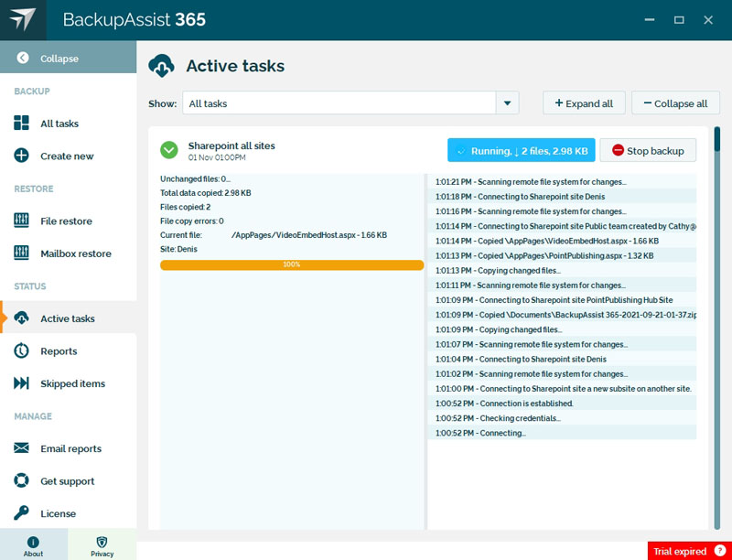This screenshot has width=732, height=560.
Task: Click the Site: Denis line
Action: pos(178,249)
